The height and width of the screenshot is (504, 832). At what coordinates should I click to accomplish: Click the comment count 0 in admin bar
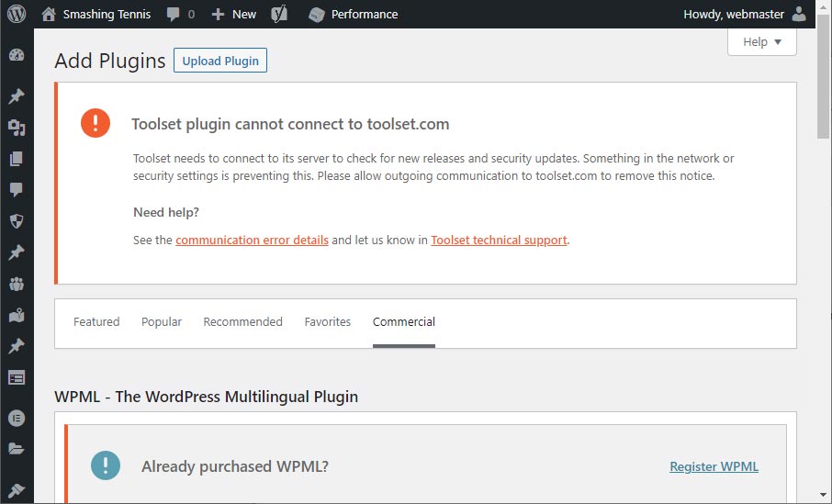coord(191,15)
